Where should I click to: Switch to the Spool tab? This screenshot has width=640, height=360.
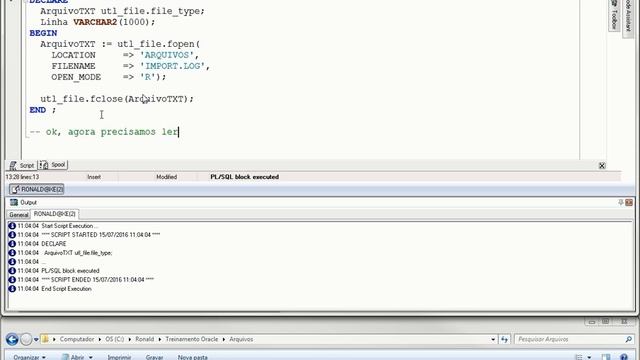pos(53,165)
